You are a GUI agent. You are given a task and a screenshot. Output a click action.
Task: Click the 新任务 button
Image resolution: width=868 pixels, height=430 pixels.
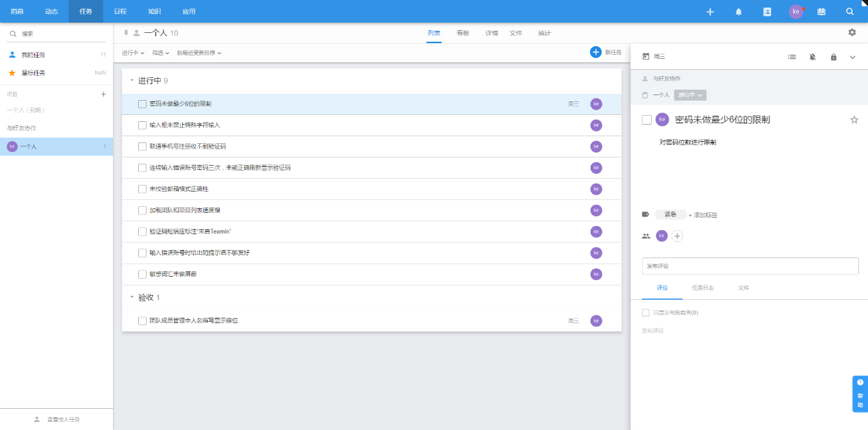[x=605, y=52]
